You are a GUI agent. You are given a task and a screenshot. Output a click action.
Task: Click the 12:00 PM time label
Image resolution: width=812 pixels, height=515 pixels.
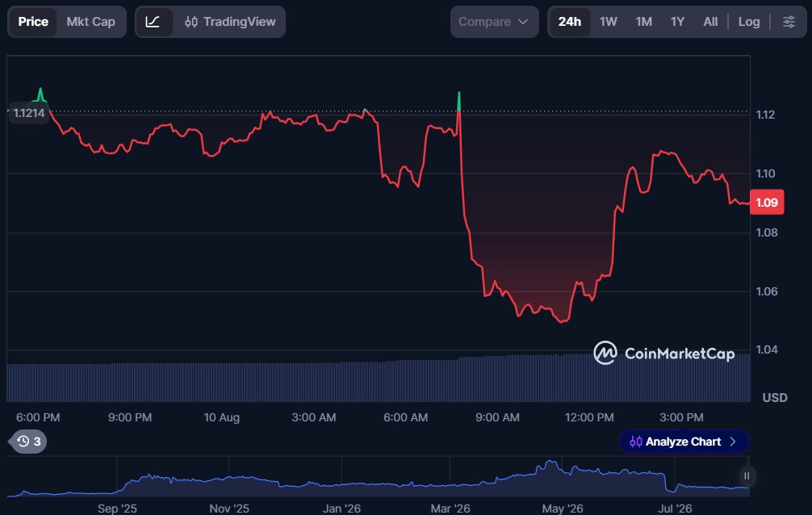point(589,417)
